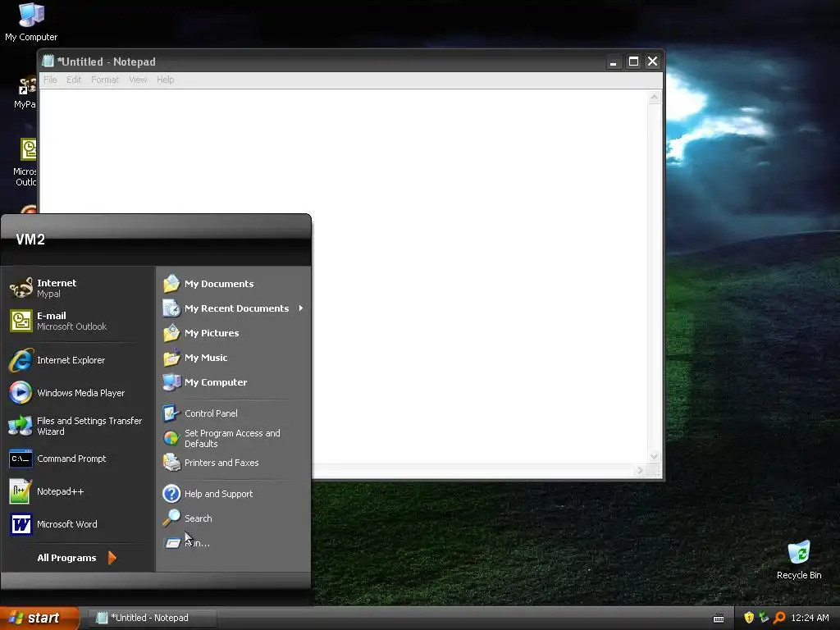The height and width of the screenshot is (630, 840).
Task: Open Printers and Faxes
Action: click(x=233, y=463)
